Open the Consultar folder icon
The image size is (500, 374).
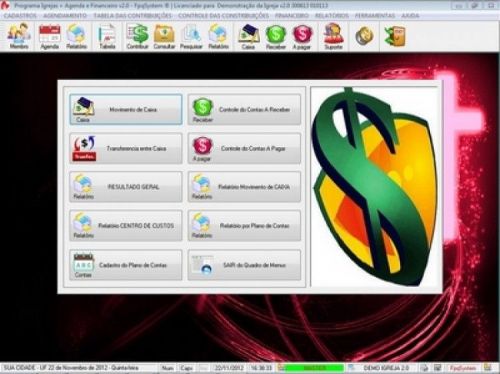click(x=164, y=36)
